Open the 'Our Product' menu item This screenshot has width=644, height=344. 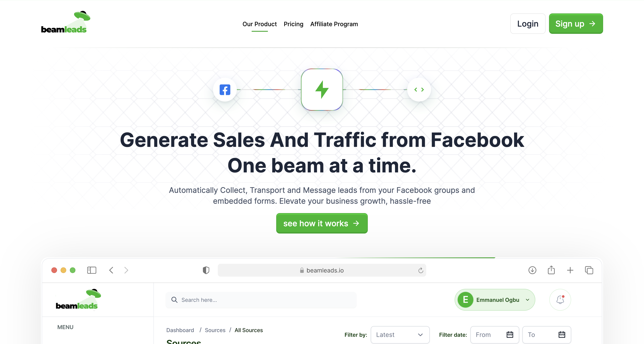259,24
